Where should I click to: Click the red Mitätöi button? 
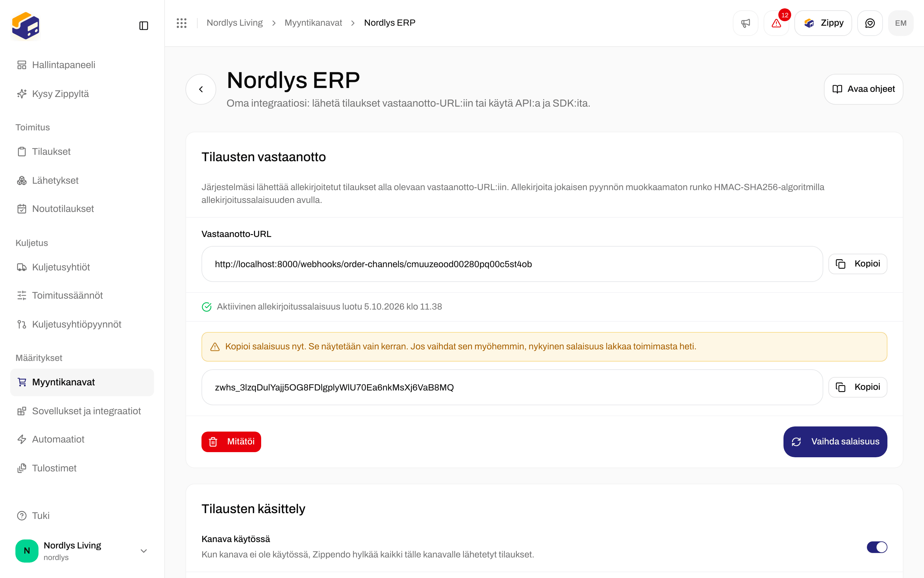tap(231, 442)
